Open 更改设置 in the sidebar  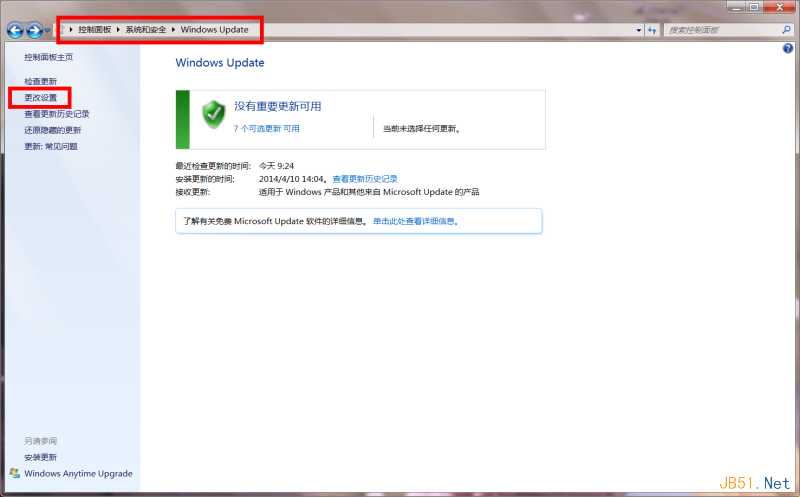40,97
